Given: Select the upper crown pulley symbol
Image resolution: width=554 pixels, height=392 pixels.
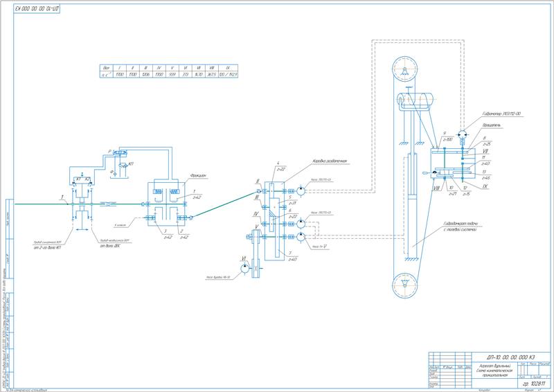Looking at the screenshot, I should [405, 69].
